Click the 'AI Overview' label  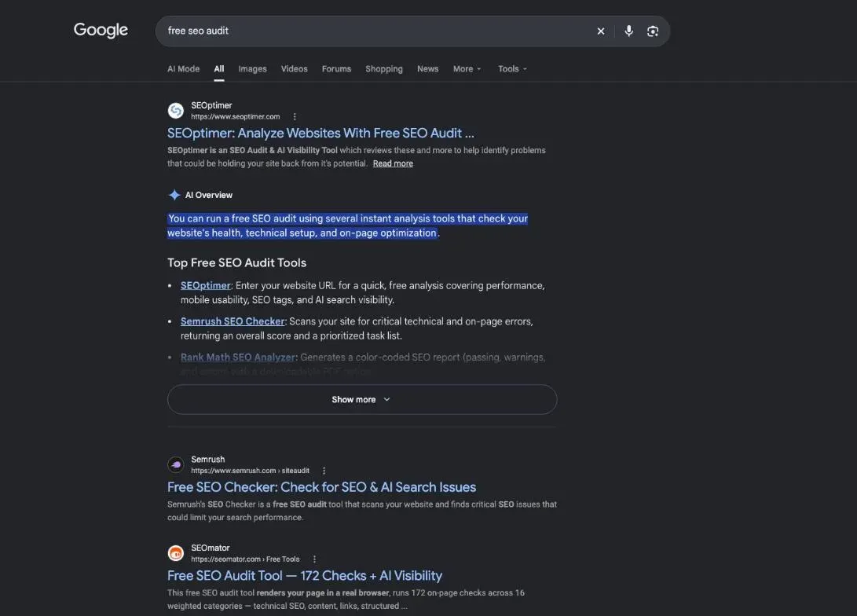tap(209, 195)
